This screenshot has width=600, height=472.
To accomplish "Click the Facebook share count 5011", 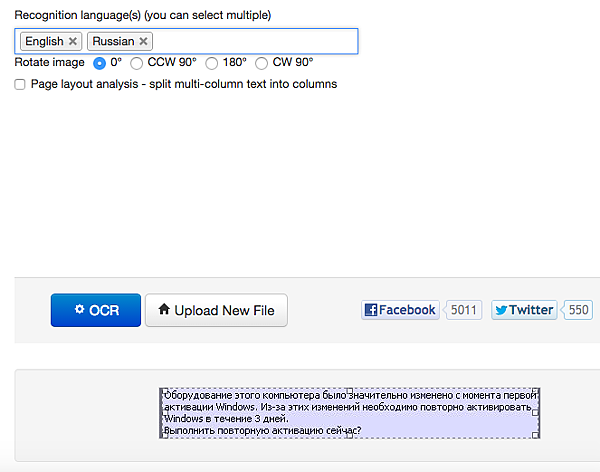I will tap(464, 310).
